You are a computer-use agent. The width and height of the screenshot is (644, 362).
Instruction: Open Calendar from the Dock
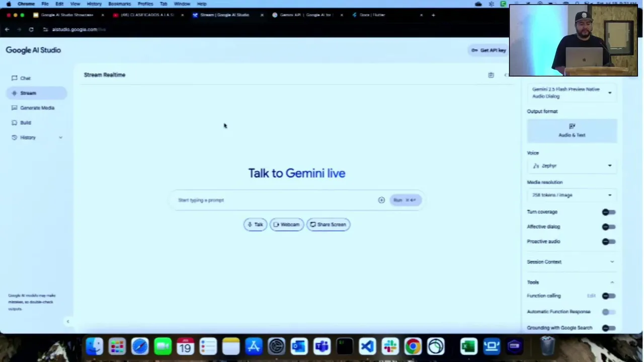point(185,346)
